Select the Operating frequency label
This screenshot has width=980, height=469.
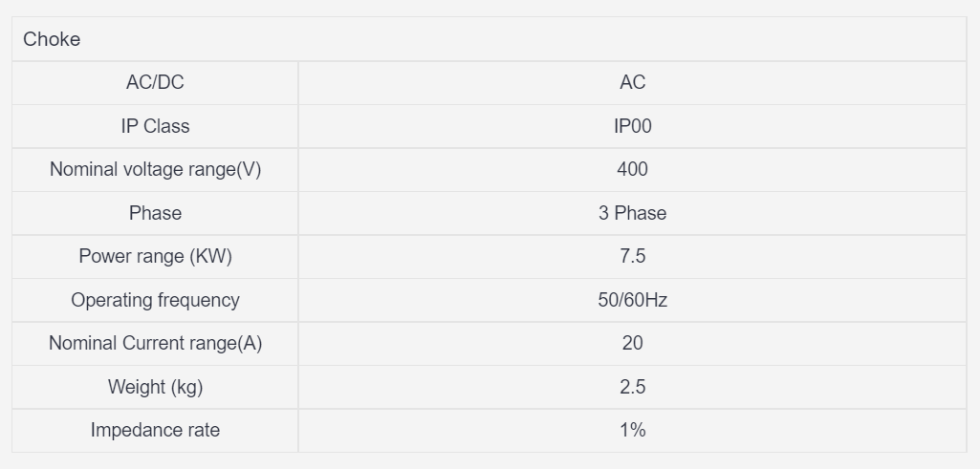coord(155,300)
